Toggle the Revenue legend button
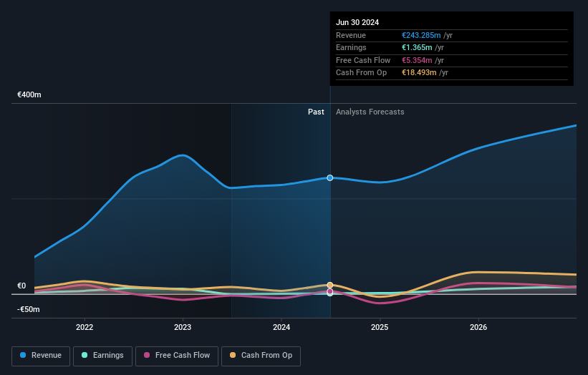Image resolution: width=588 pixels, height=375 pixels. click(x=41, y=356)
